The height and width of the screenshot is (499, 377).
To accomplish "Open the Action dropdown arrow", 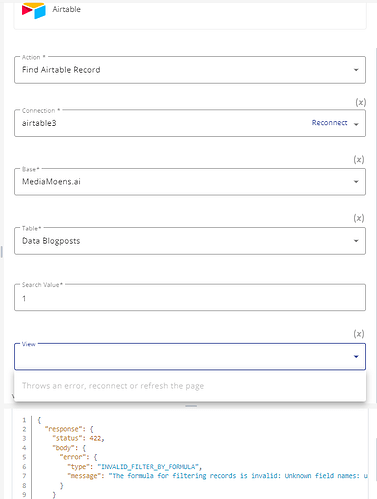I will (356, 70).
